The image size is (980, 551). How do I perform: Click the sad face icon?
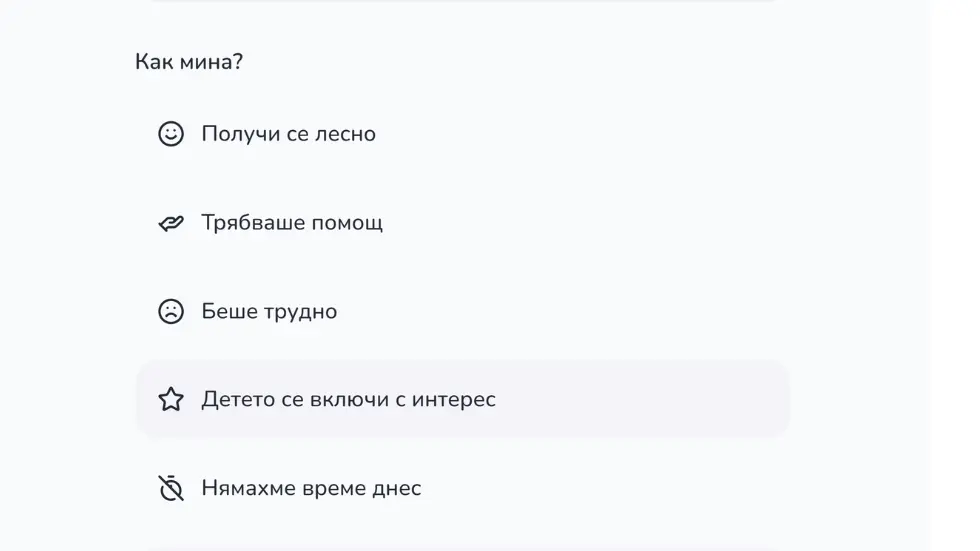(171, 311)
